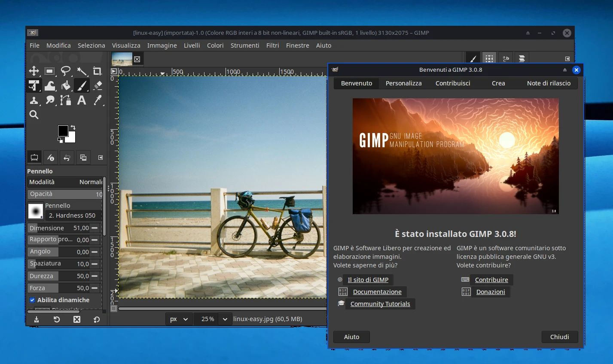Toggle the Rectangle Select tool
This screenshot has width=613, height=364.
coord(49,71)
